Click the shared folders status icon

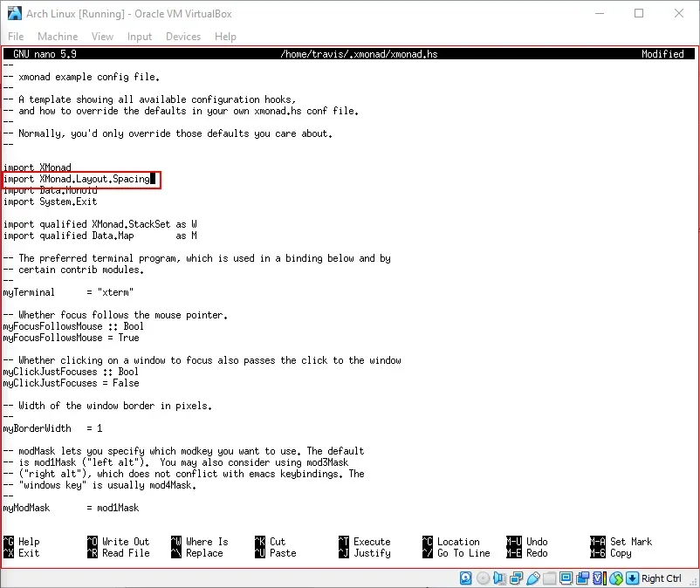[x=548, y=578]
